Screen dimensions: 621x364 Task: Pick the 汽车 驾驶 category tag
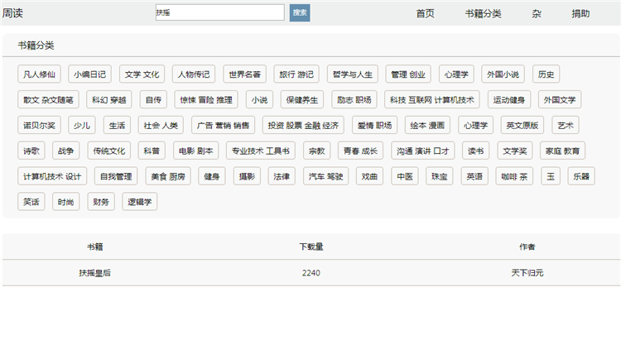point(326,176)
